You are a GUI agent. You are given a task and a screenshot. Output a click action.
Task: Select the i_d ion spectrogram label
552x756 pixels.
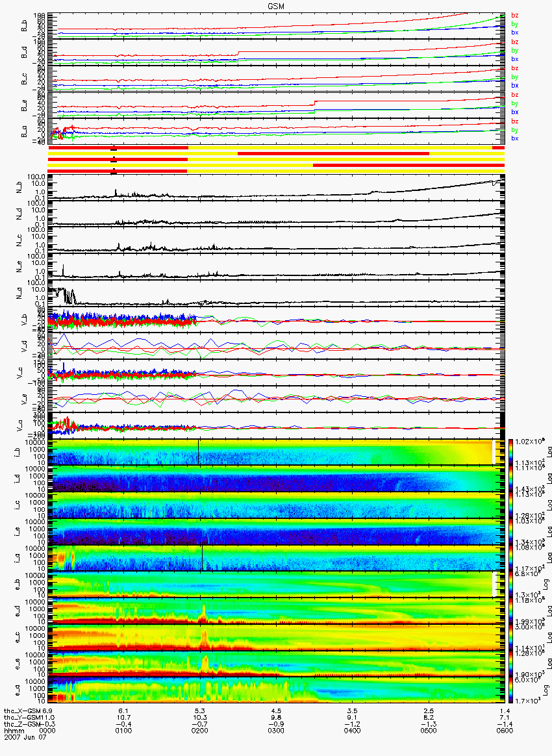click(x=17, y=478)
